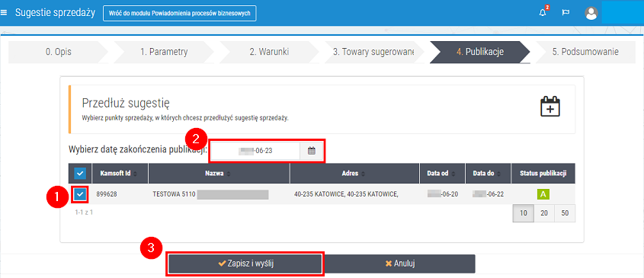This screenshot has height=278, width=644.
Task: Sort by Data od column arrows
Action: coord(453,174)
